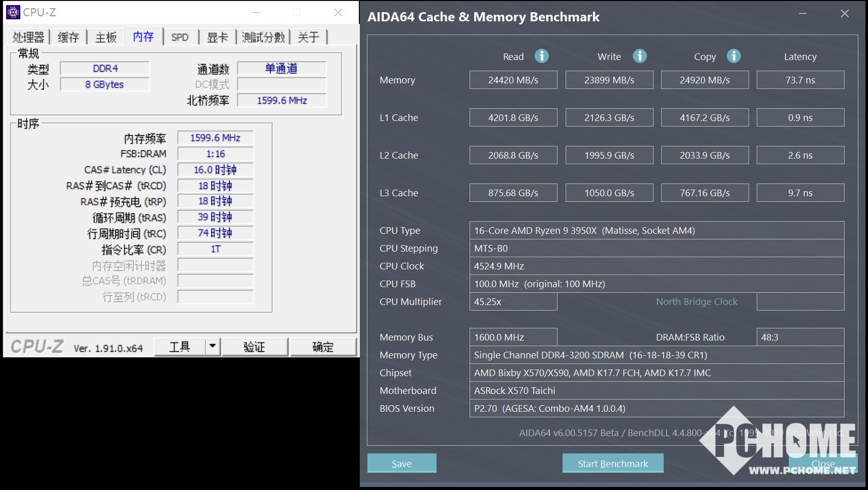Click the DDR4 type field in CPU-Z
Screen dimensions: 868x490
tap(105, 68)
